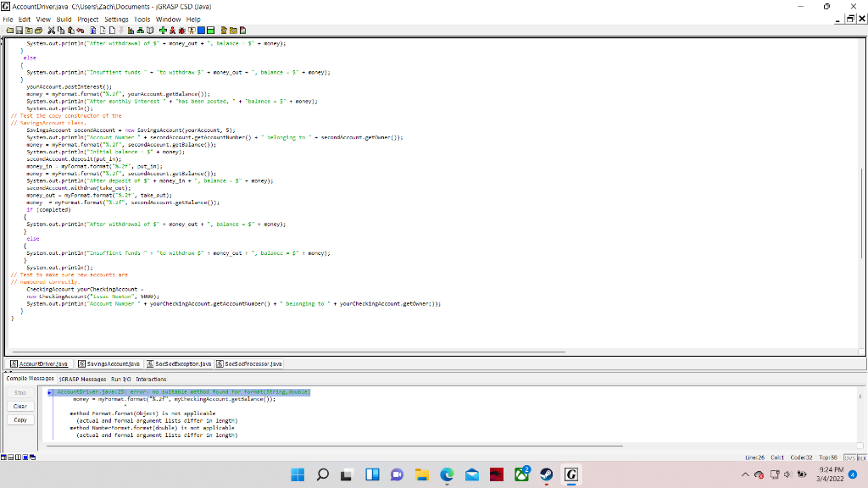
Task: Toggle horizontal split view in the status bar
Action: tap(11, 456)
